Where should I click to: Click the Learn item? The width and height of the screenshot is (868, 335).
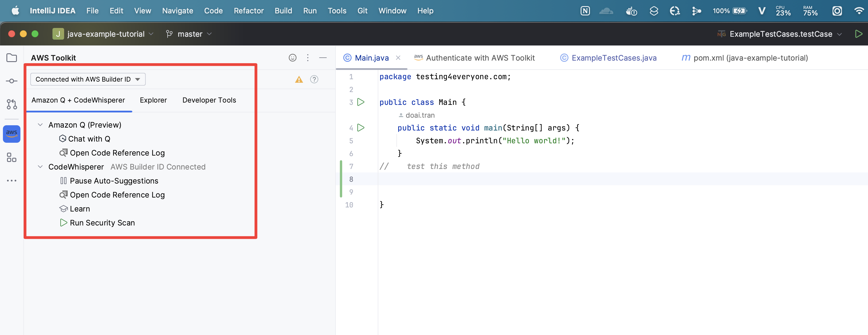point(75,209)
